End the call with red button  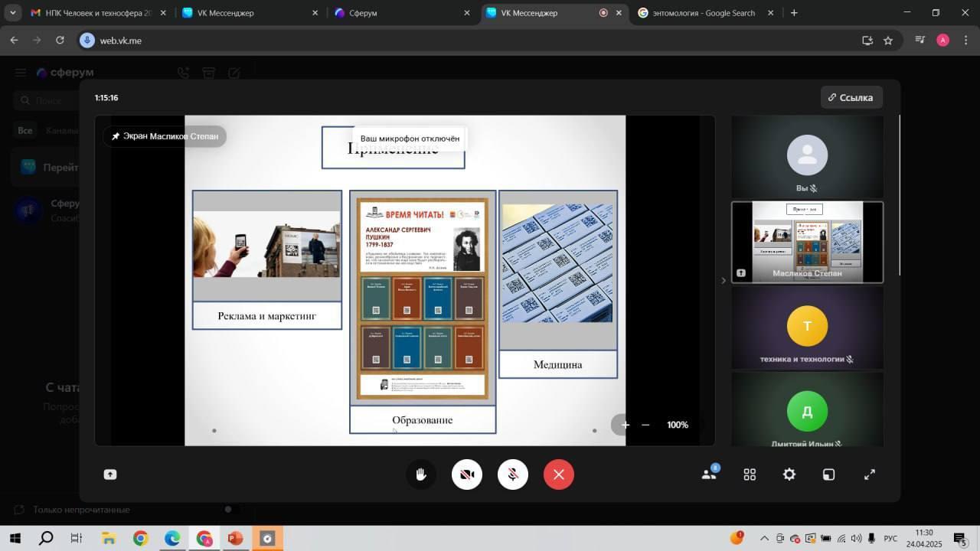tap(559, 474)
